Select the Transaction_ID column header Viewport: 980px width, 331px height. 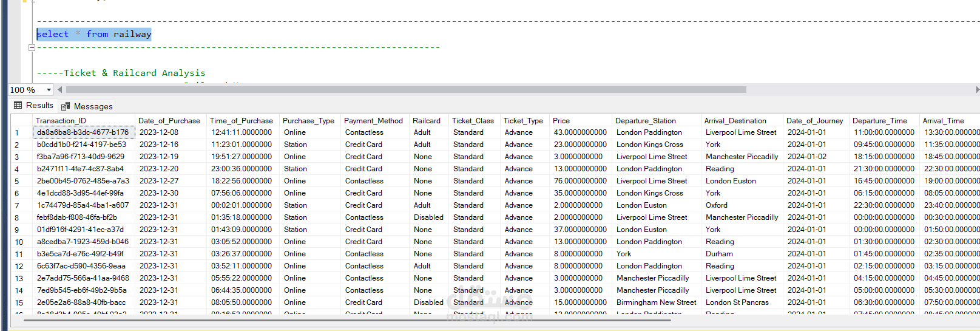84,121
